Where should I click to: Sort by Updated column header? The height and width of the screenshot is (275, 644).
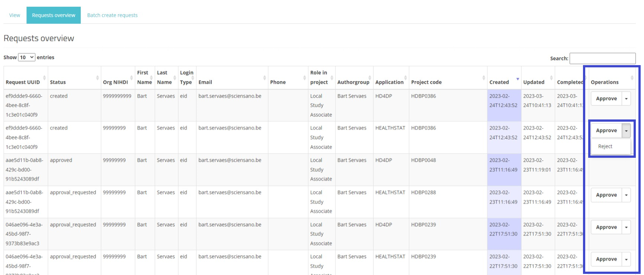pyautogui.click(x=534, y=82)
